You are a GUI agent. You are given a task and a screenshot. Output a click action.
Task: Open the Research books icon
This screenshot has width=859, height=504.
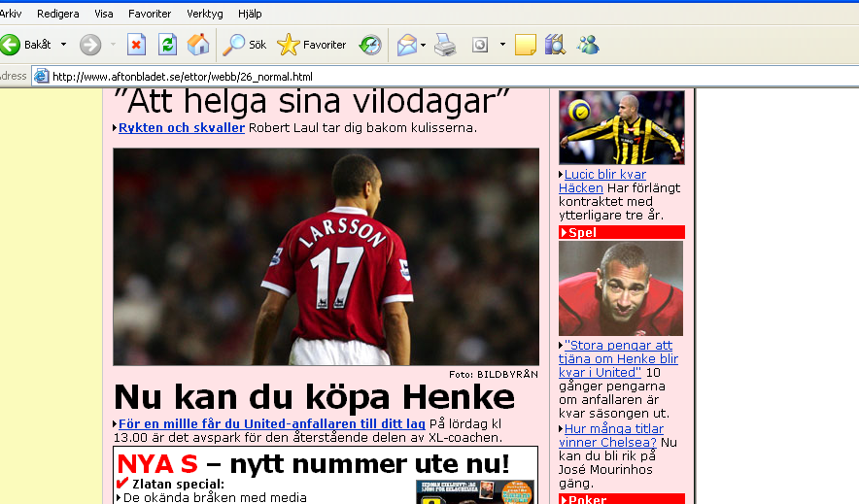point(555,45)
